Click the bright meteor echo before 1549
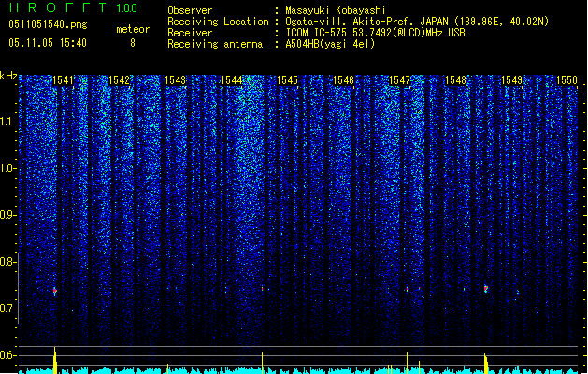588x374 pixels. [x=485, y=289]
